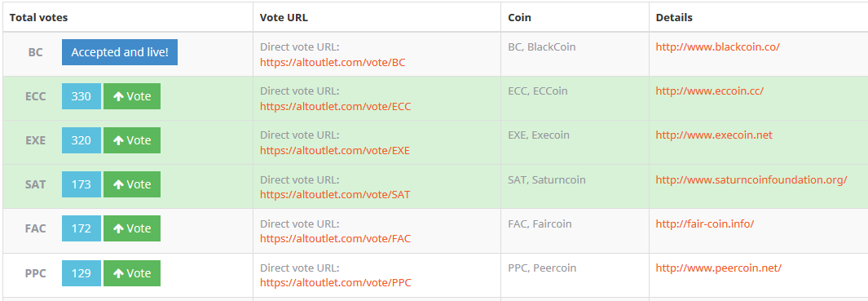
Task: Click the 330 vote count badge
Action: 82,96
